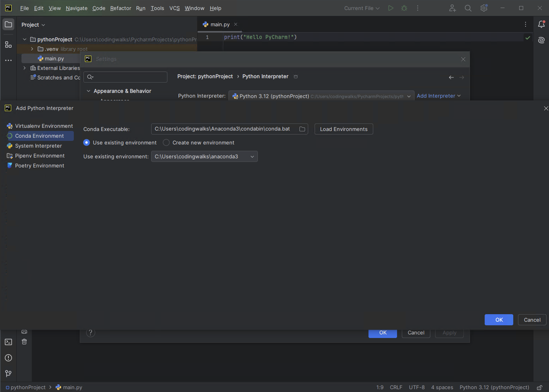
Task: Select the Use existing environment radio button
Action: tap(86, 143)
